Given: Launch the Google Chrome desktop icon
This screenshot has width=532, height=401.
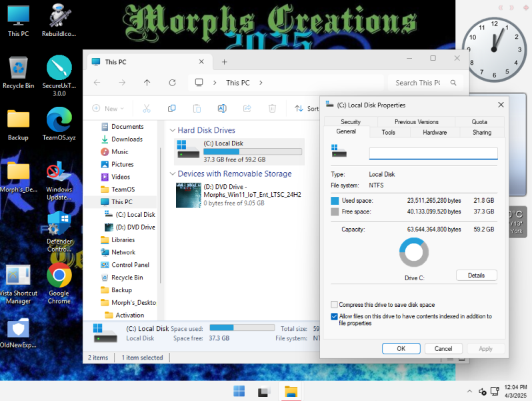Looking at the screenshot, I should (59, 284).
